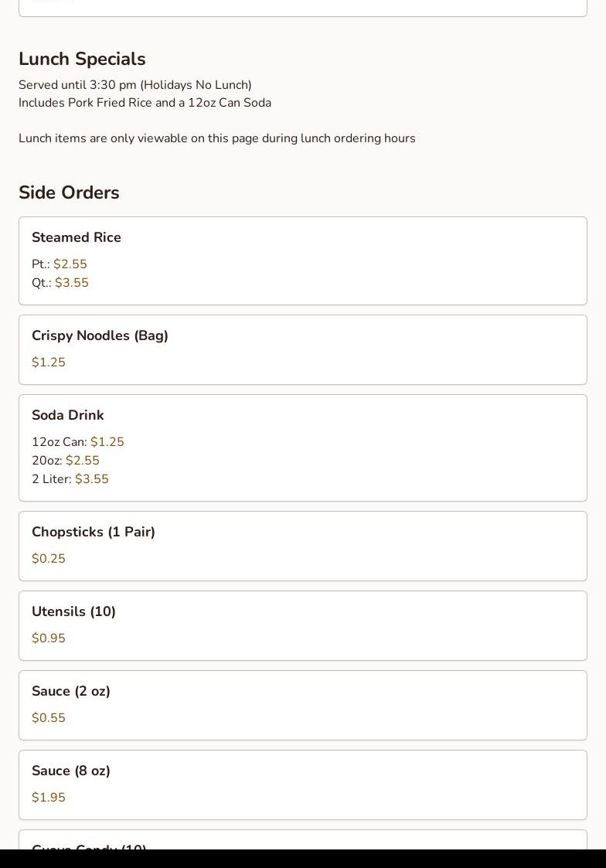Choose the 2 Liter soda option
606x868 pixels.
click(x=70, y=479)
